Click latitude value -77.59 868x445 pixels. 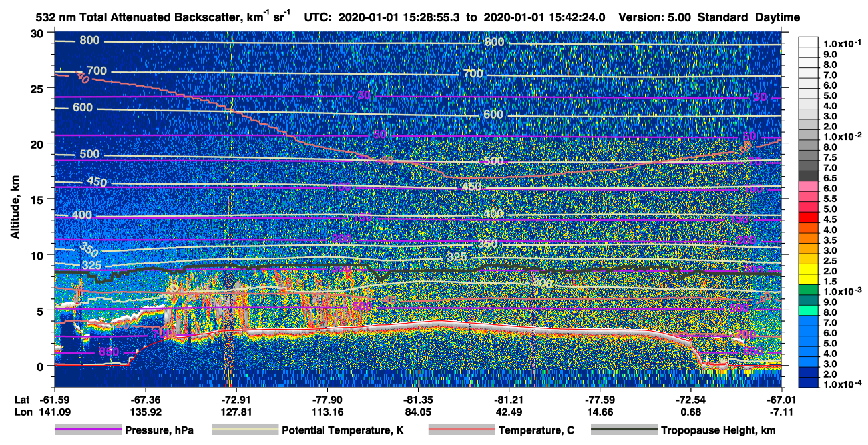(x=600, y=400)
